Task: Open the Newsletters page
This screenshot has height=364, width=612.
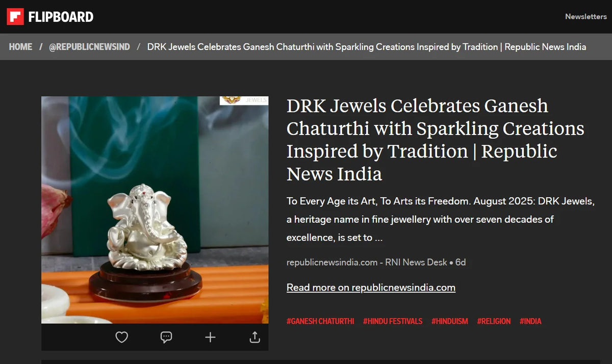Action: pyautogui.click(x=585, y=16)
